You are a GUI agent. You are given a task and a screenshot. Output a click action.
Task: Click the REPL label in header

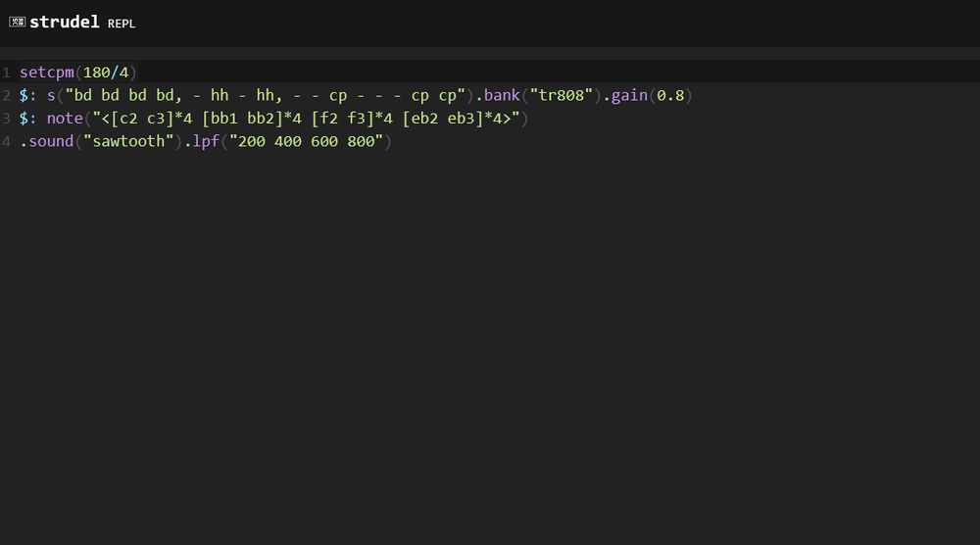(x=122, y=24)
